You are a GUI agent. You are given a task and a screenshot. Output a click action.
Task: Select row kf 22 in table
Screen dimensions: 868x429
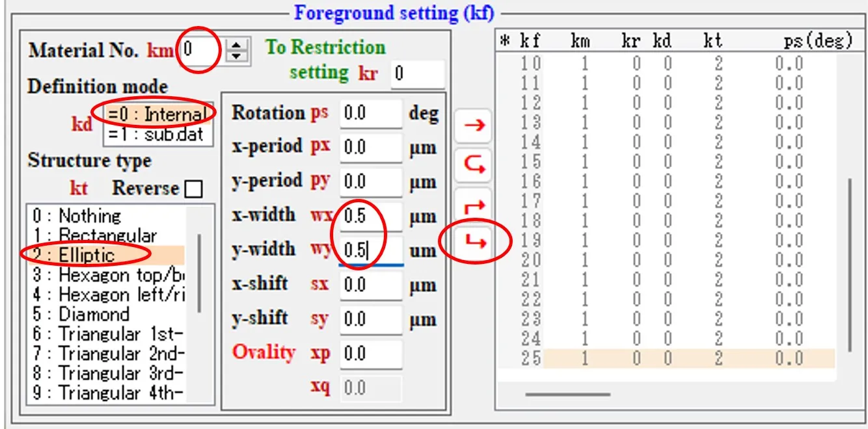[x=667, y=300]
